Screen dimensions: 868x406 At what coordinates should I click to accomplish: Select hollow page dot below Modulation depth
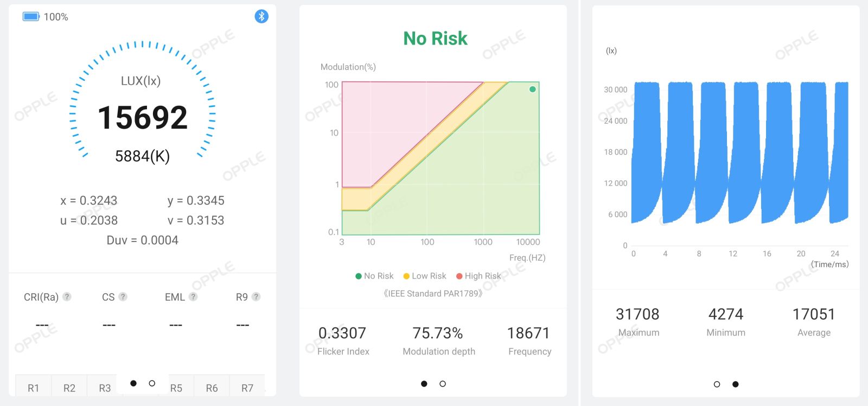[443, 384]
